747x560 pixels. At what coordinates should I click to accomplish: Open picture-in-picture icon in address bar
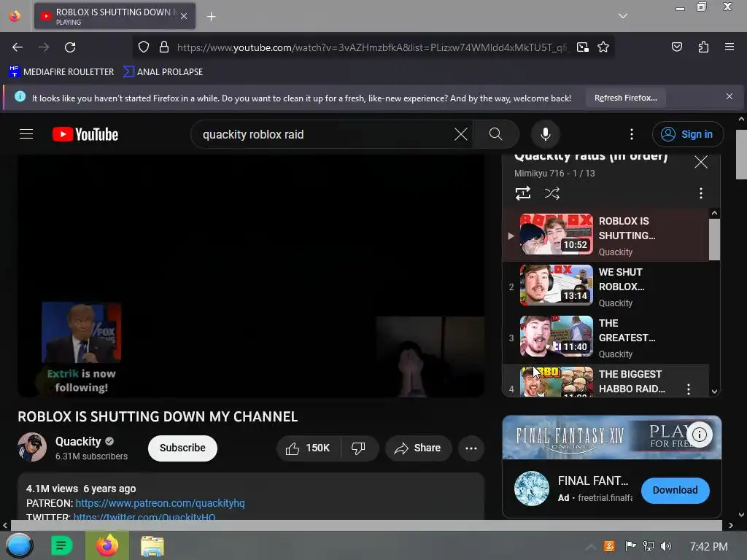click(582, 47)
